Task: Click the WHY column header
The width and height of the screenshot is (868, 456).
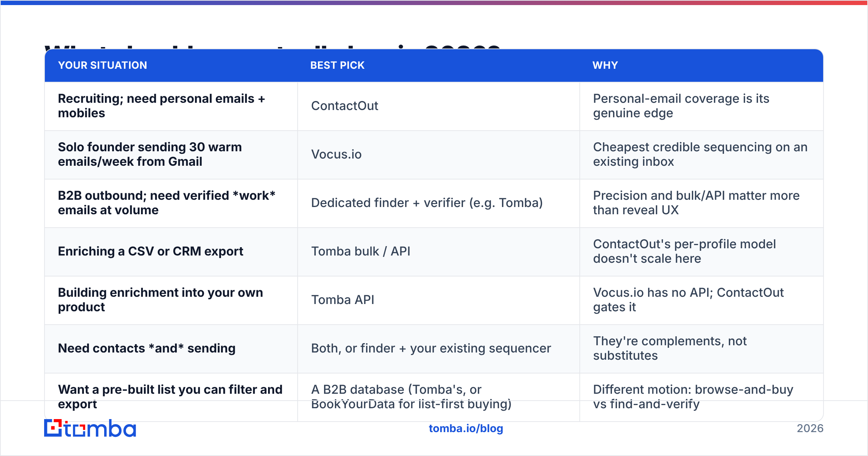Action: click(605, 65)
